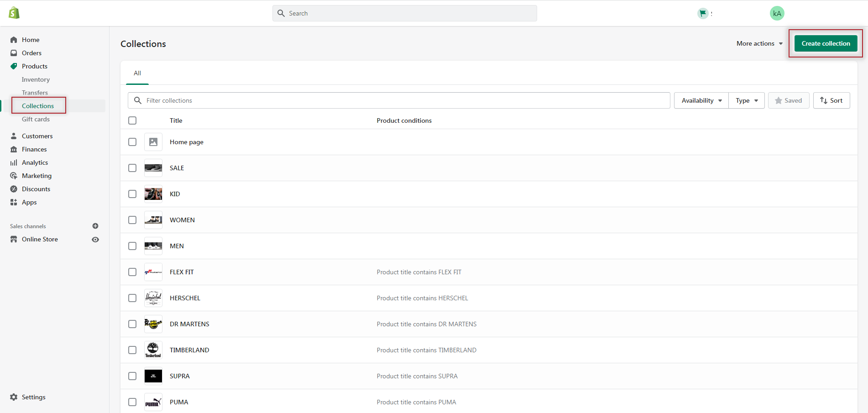868x413 pixels.
Task: Click the Discounts icon in sidebar
Action: click(14, 189)
